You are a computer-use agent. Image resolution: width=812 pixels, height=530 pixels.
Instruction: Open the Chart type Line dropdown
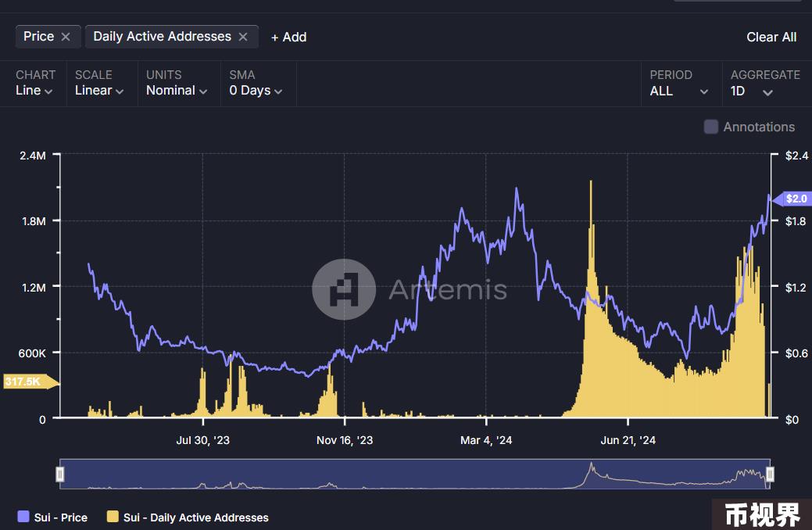(34, 91)
